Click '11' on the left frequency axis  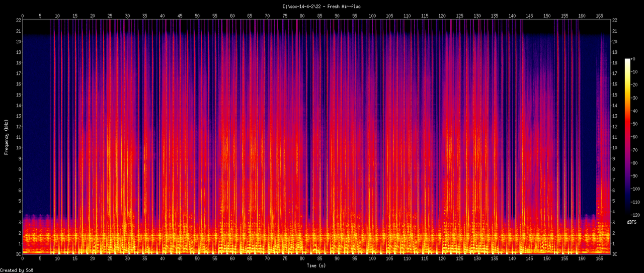(x=18, y=137)
